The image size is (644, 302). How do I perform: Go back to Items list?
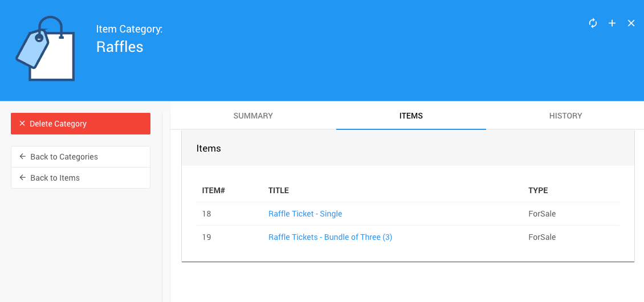80,178
